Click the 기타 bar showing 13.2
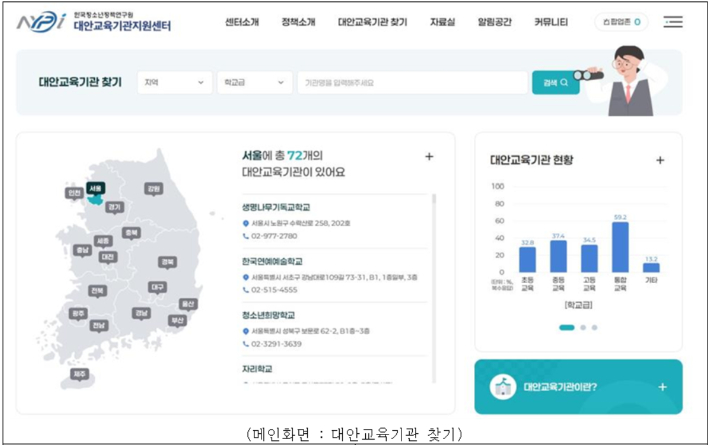This screenshot has height=445, width=710. 651,268
